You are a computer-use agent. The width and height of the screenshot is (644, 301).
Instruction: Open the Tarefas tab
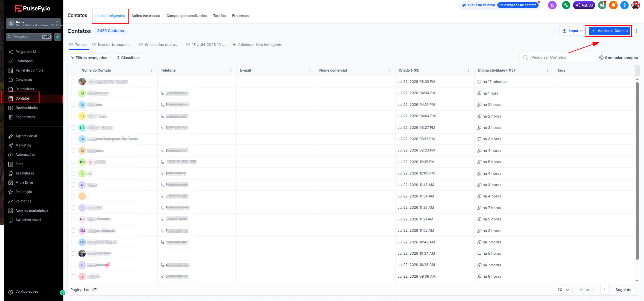click(x=219, y=16)
